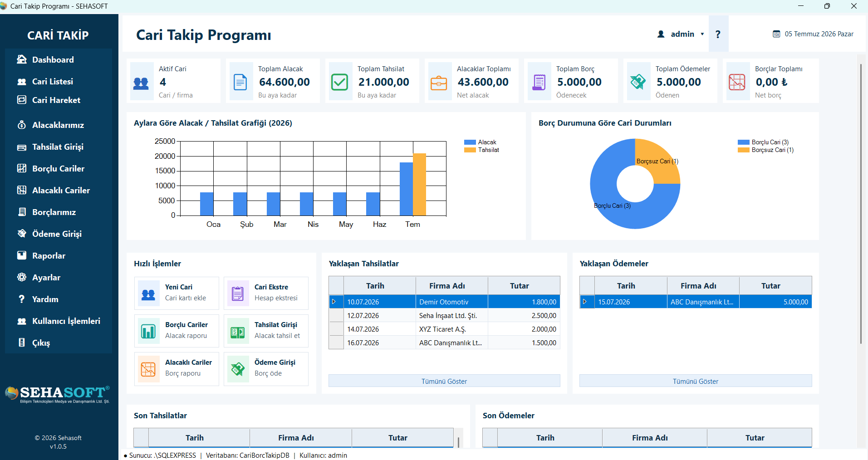Click the blue Alacak legend swatch
Image resolution: width=868 pixels, height=460 pixels.
(x=470, y=142)
